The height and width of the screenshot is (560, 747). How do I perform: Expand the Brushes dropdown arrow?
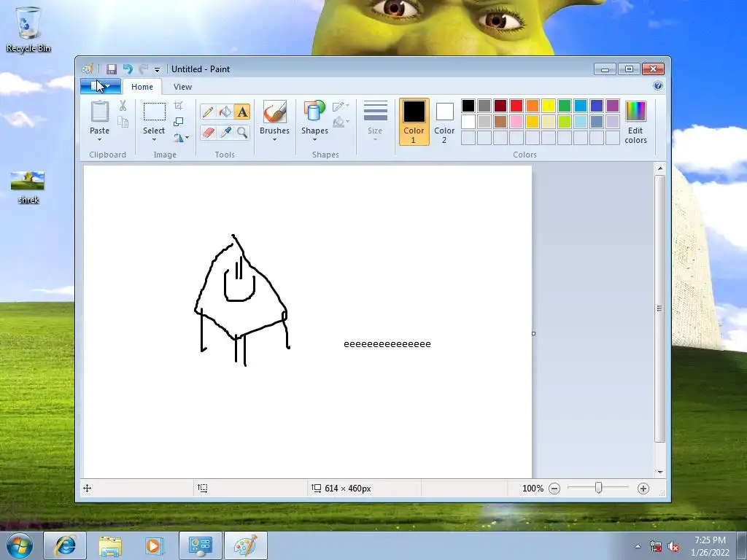point(274,139)
